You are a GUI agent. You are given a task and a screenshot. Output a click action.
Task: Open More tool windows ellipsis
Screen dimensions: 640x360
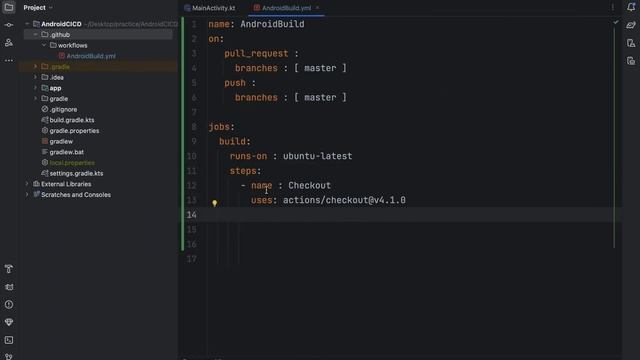9,60
